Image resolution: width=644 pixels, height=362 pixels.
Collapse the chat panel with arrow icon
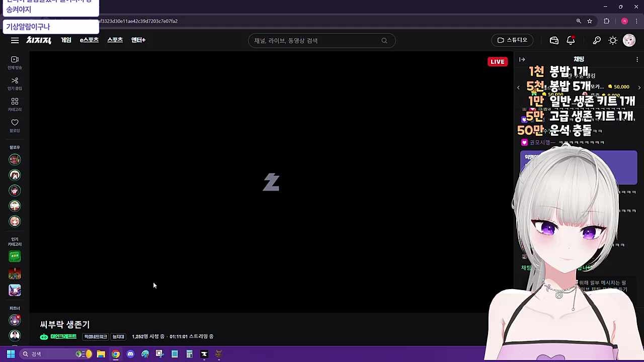coord(522,59)
